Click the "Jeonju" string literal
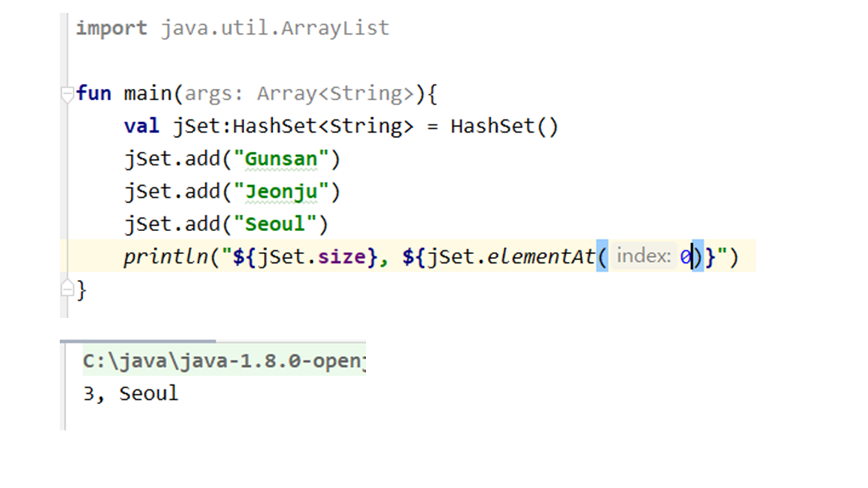Viewport: 868px width, 488px height. click(x=281, y=192)
